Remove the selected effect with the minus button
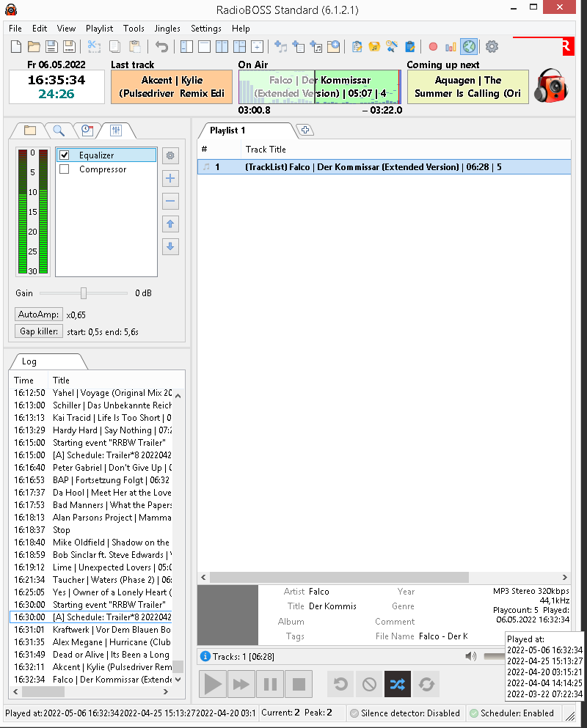This screenshot has height=728, width=587. coord(170,201)
